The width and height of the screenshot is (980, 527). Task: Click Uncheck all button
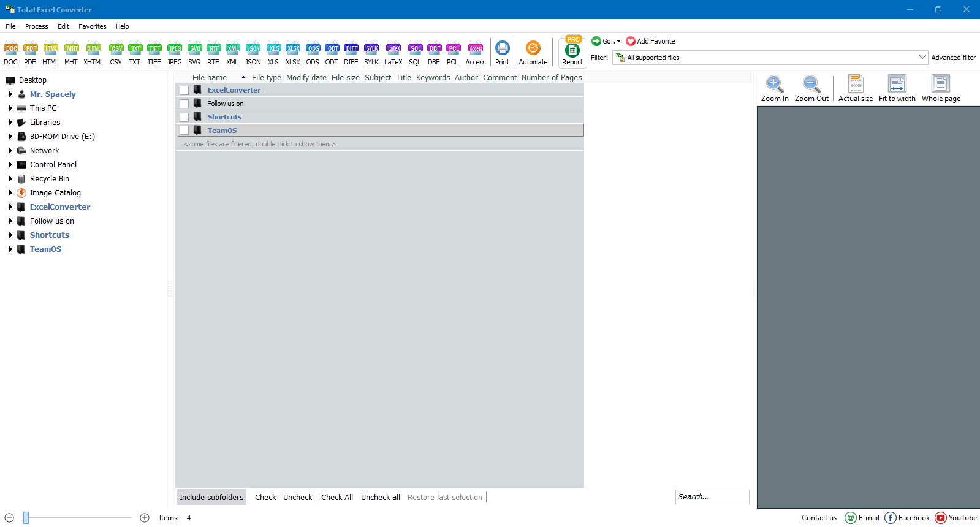coord(381,498)
